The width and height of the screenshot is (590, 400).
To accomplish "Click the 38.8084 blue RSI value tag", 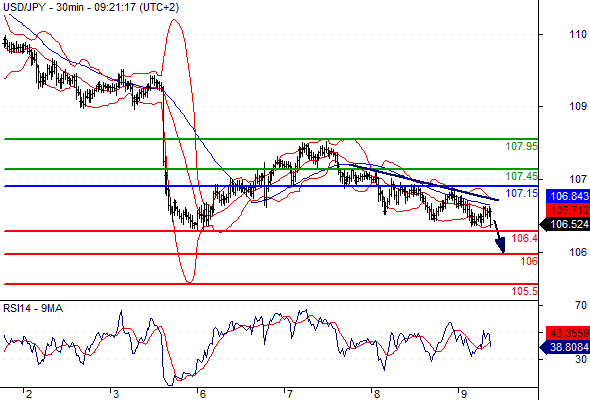I will pyautogui.click(x=565, y=347).
